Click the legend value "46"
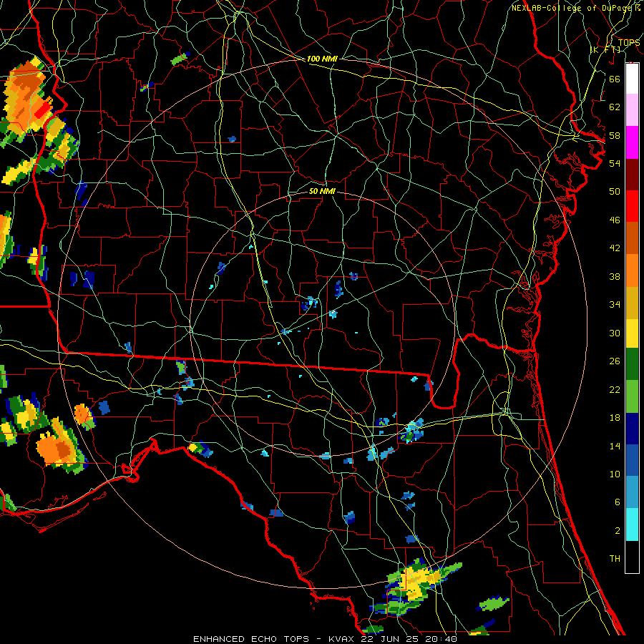The height and width of the screenshot is (644, 644). (x=615, y=220)
